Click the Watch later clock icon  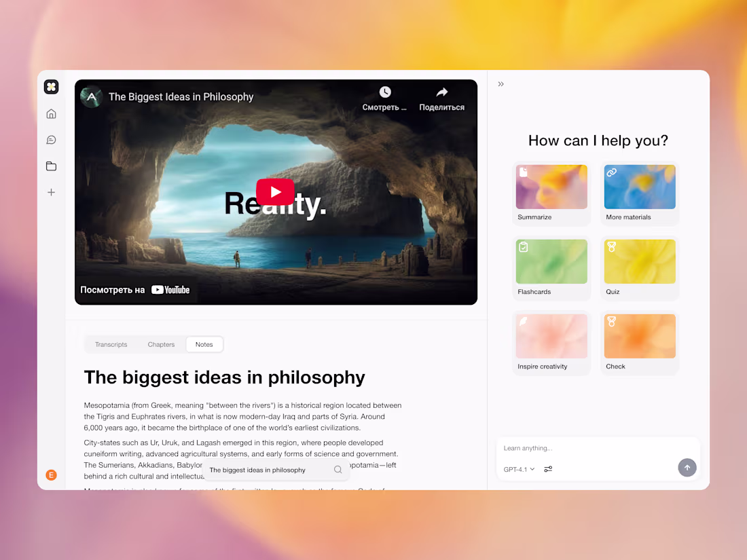385,92
